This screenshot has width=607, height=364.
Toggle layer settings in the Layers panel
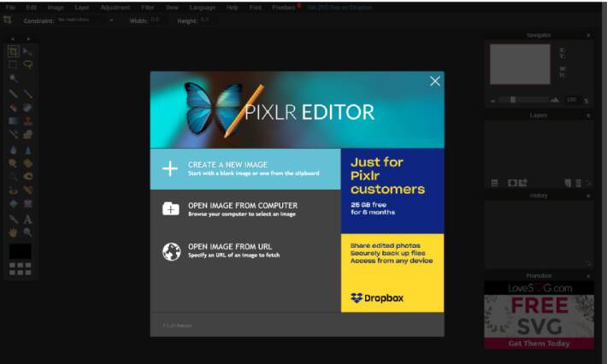tap(494, 183)
